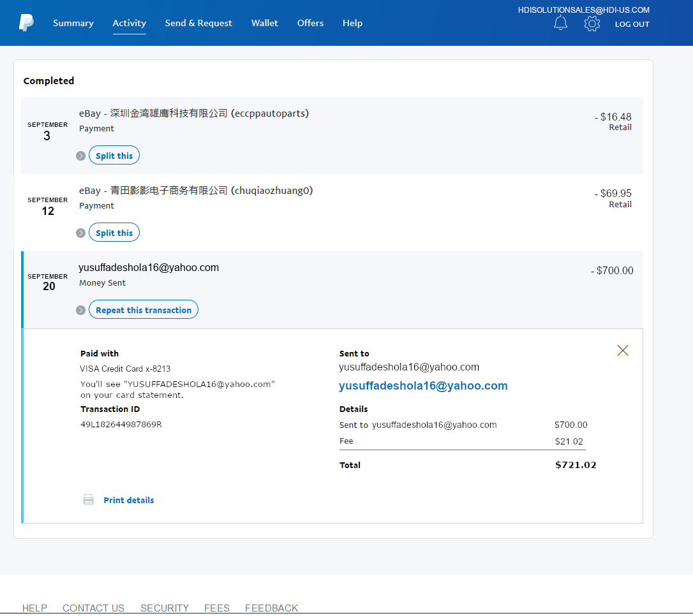The height and width of the screenshot is (616, 693).
Task: Open the CONTACT US footer link
Action: click(93, 608)
